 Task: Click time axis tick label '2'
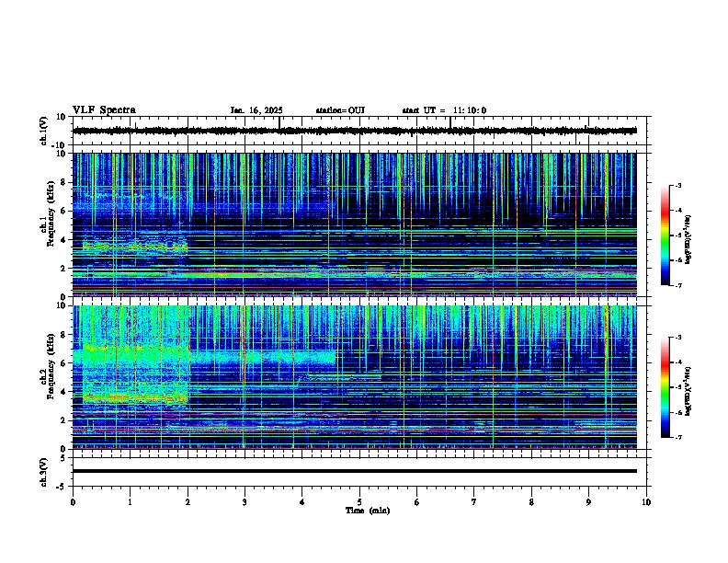188,502
